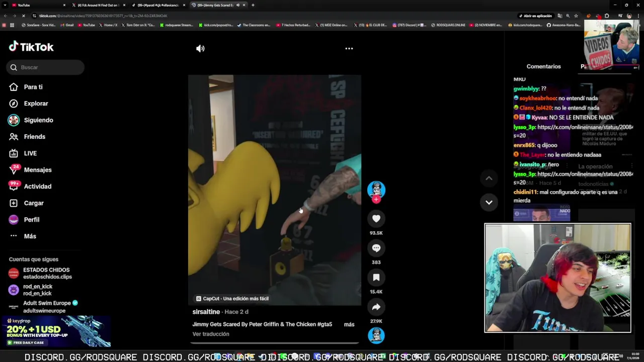
Task: Open the RODSQUARE.ONLINE bookmark
Action: coord(448,25)
